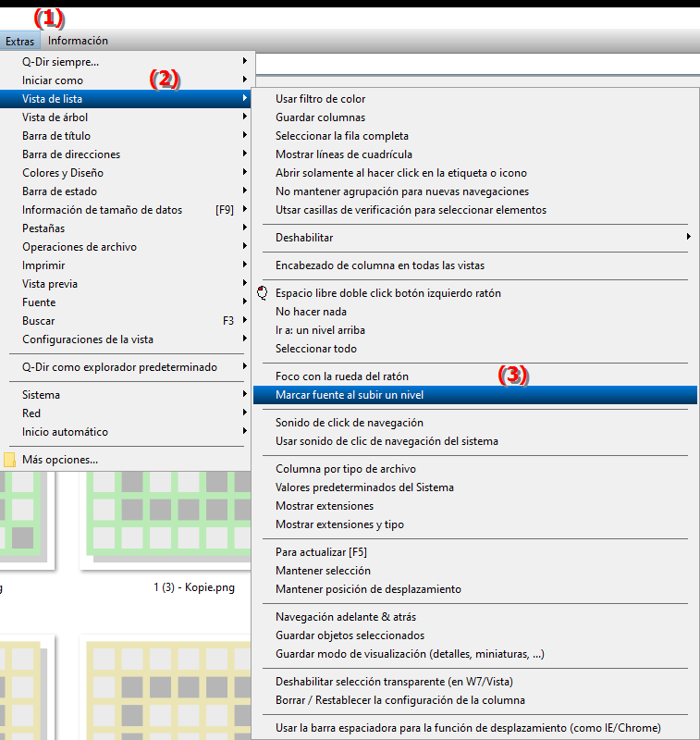Image resolution: width=700 pixels, height=740 pixels.
Task: Click the mouse icon beside Espacio libre
Action: [x=263, y=292]
